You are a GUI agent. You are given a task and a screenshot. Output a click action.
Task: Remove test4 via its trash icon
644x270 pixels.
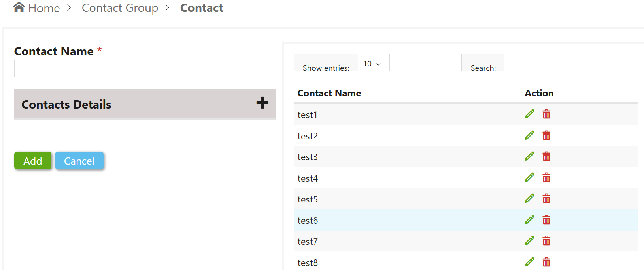[x=546, y=178]
